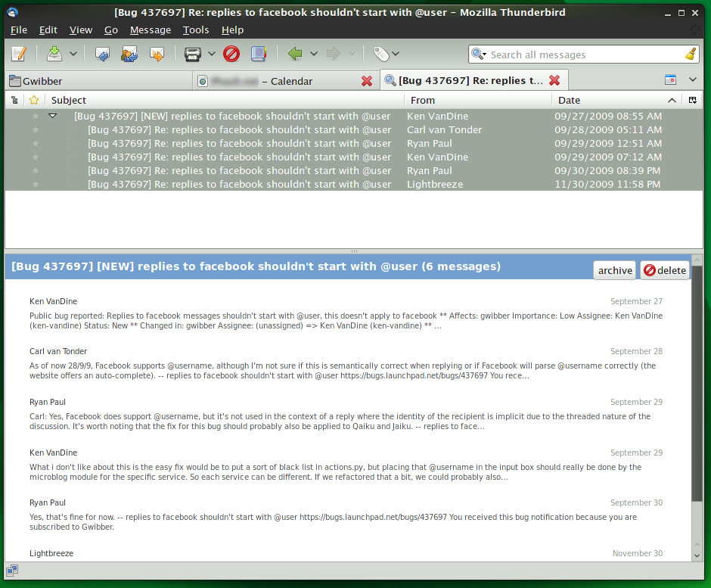Star the Carl van Tonder message
This screenshot has width=711, height=588.
tap(36, 129)
